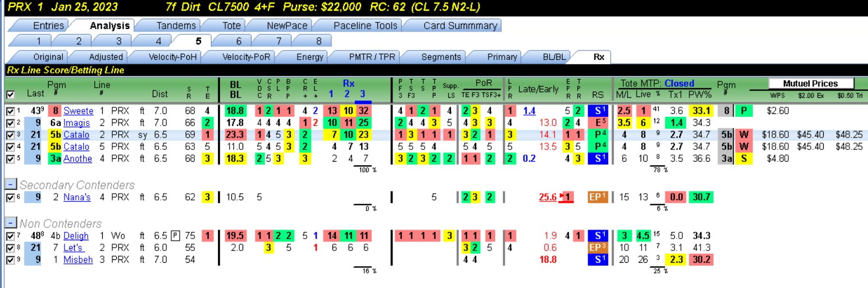Select race 6 tab
Image resolution: width=868 pixels, height=288 pixels.
click(x=239, y=41)
